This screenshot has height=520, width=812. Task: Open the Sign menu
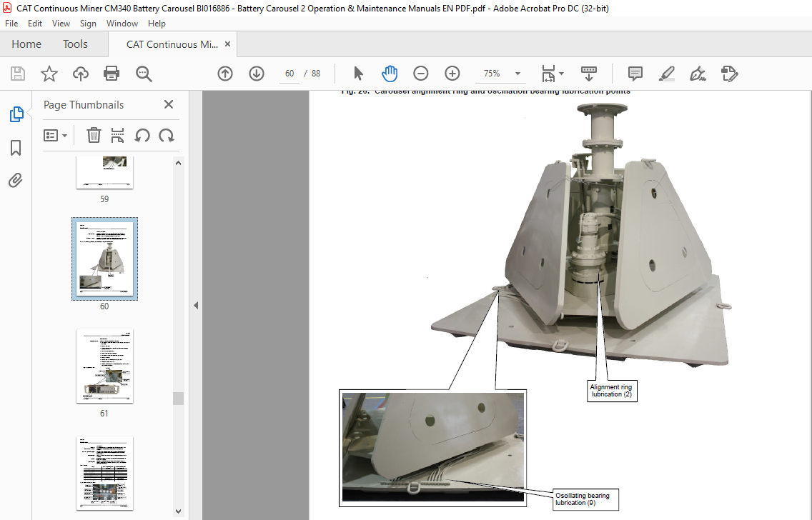click(x=88, y=24)
